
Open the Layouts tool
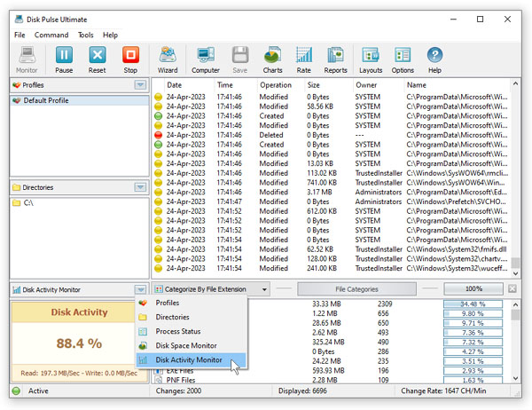[x=371, y=59]
